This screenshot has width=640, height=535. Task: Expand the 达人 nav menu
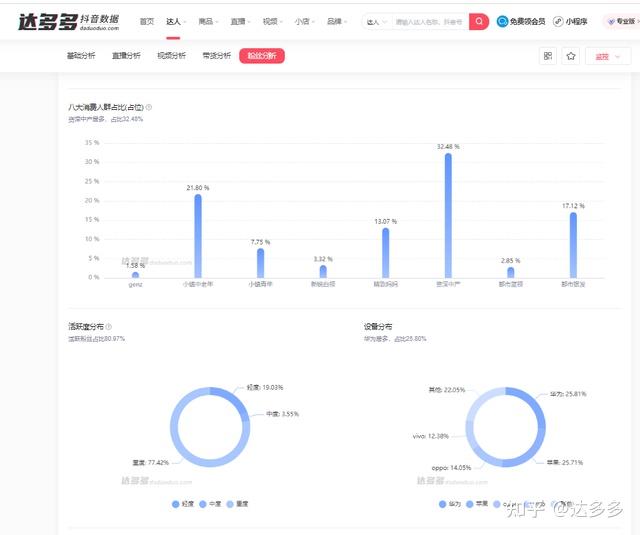click(176, 21)
